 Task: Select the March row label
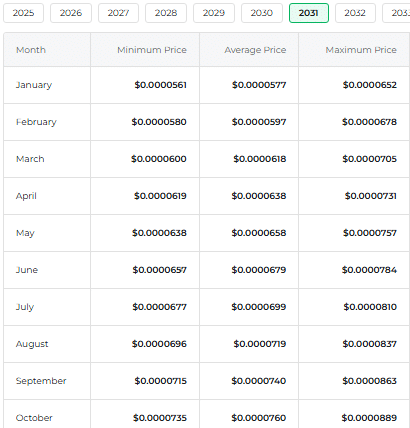30,159
